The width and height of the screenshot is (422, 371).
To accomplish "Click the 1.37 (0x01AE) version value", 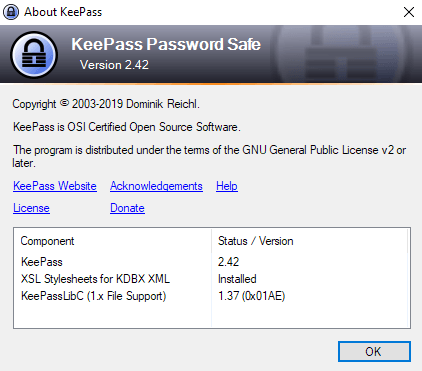I will pos(252,296).
